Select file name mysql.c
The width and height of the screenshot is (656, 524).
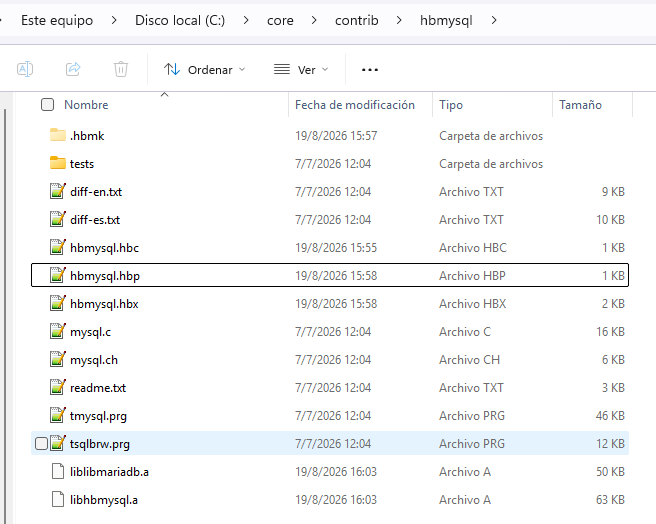click(90, 332)
